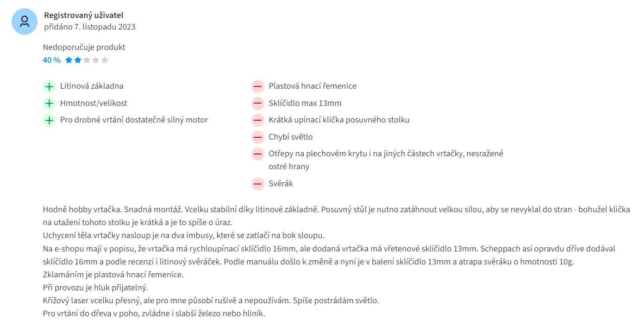
Task: Click the Nedoporučuje produkt label
Action: tap(84, 47)
